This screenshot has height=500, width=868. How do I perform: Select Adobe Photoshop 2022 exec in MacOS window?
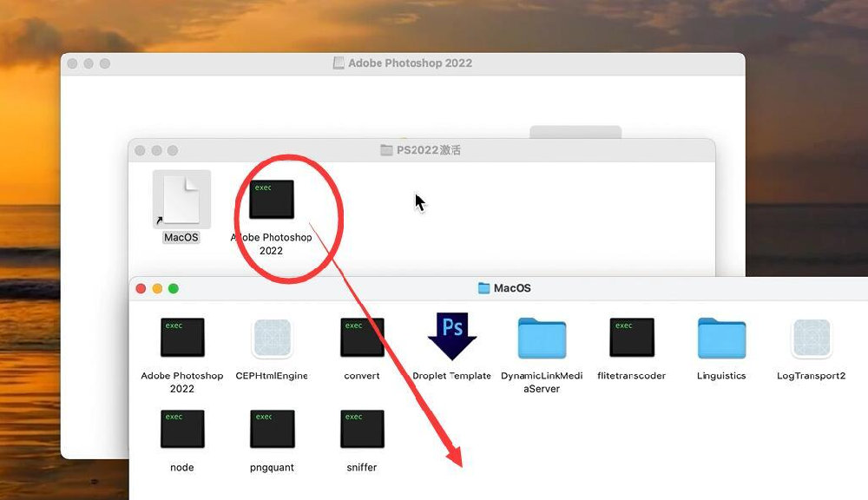pyautogui.click(x=182, y=337)
